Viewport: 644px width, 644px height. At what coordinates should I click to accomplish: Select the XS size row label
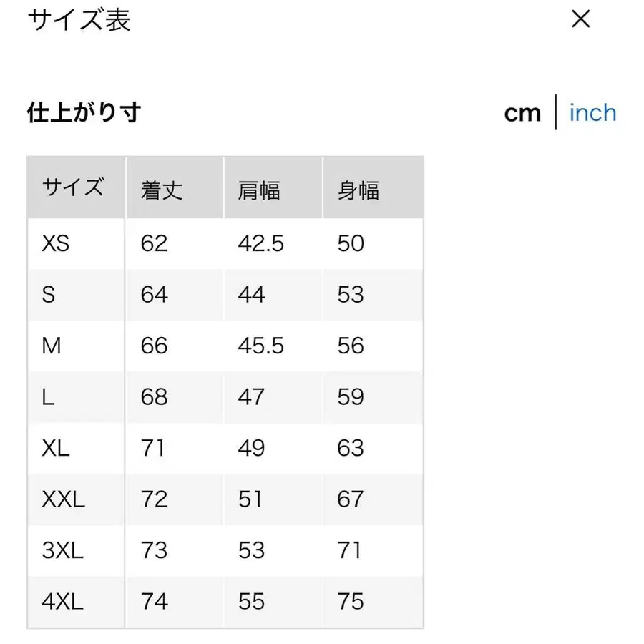tap(56, 244)
